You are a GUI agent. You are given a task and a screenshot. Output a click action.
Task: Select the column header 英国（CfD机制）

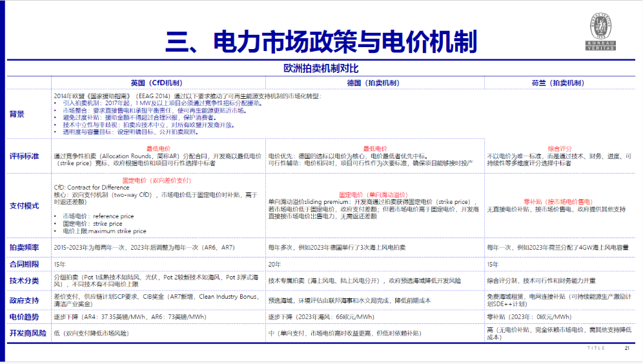[x=157, y=83]
